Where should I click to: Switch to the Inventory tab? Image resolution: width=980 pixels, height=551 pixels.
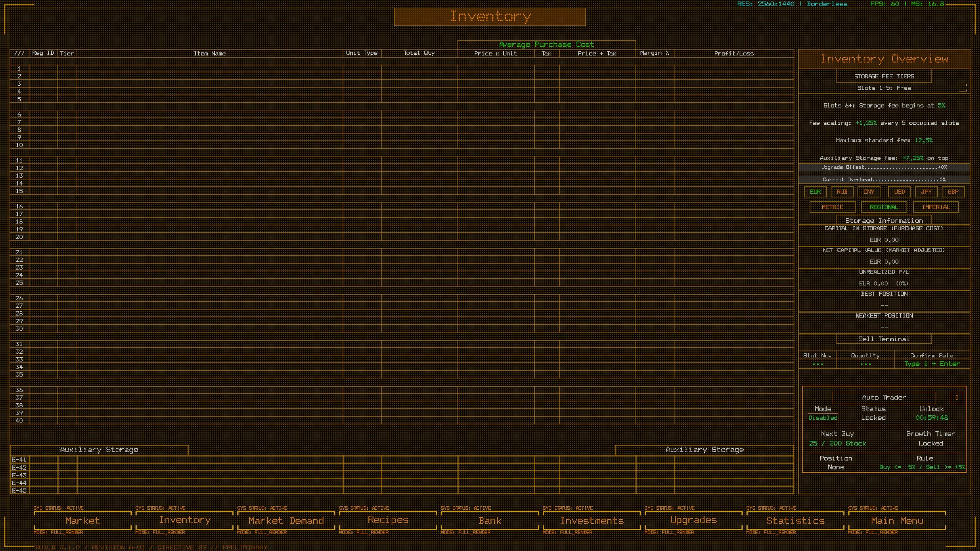point(185,520)
